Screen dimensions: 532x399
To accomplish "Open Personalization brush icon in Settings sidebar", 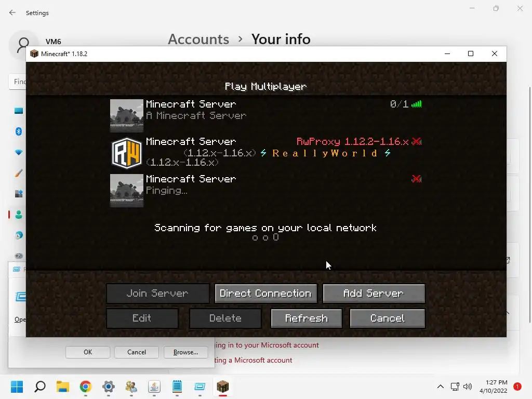I will [x=19, y=173].
